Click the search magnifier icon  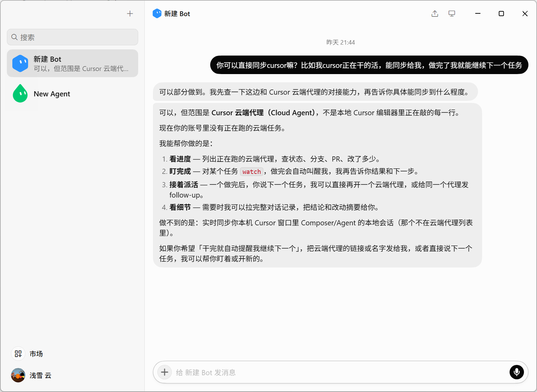tap(14, 37)
